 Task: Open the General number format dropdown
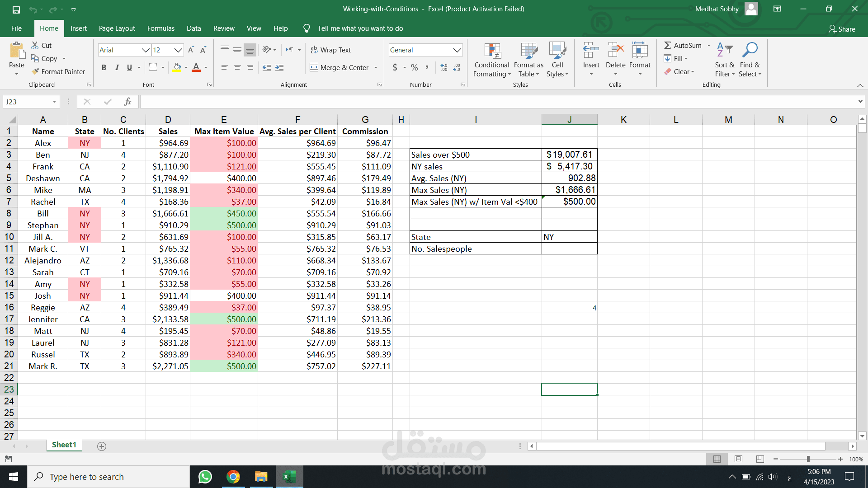[457, 50]
